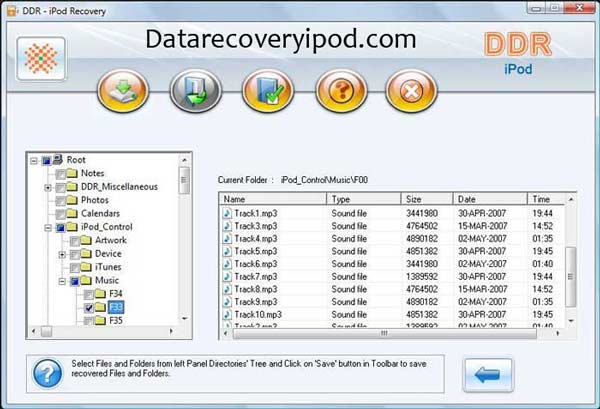Sort file list by Date column

click(x=490, y=199)
